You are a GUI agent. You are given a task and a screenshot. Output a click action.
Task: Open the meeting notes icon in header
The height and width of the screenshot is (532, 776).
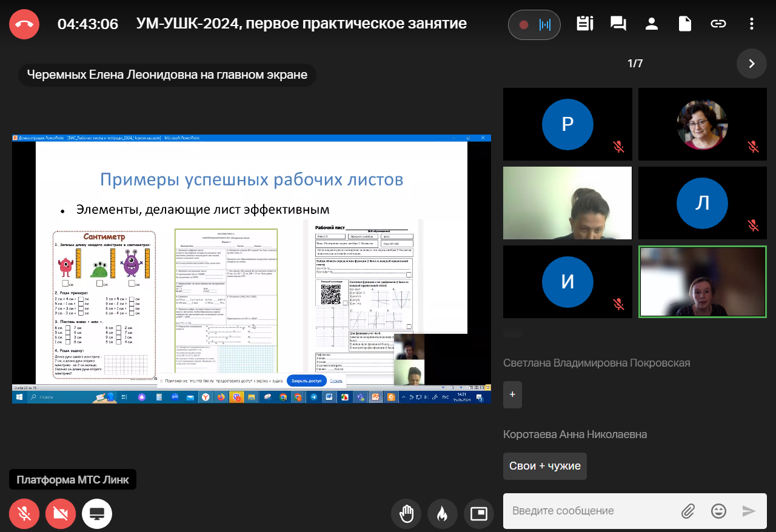click(x=584, y=24)
